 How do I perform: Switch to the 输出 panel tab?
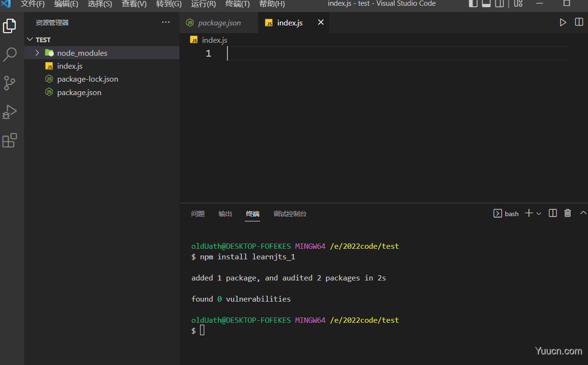pos(225,214)
